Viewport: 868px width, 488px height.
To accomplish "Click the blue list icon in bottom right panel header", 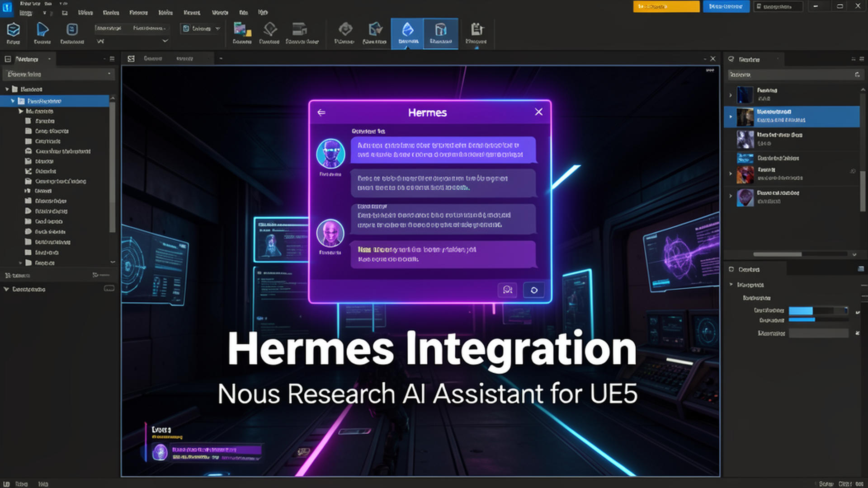I will point(861,269).
